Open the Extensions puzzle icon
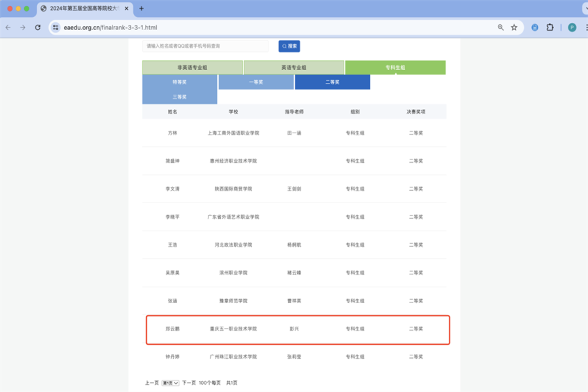588x392 pixels. 550,27
